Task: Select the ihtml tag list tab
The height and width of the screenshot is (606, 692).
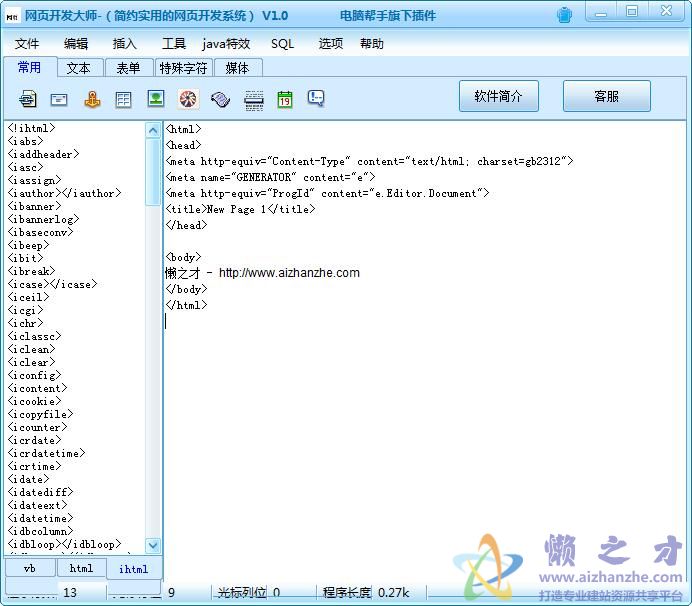Action: coord(134,569)
